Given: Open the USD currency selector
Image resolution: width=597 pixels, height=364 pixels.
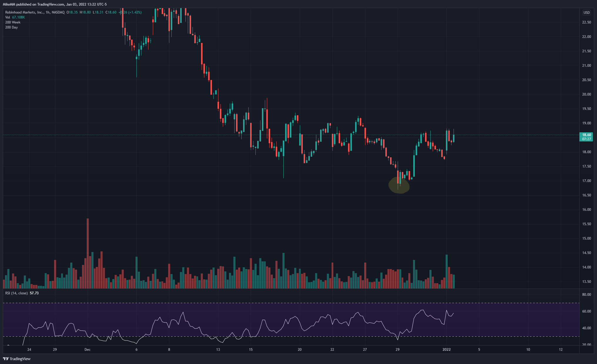Looking at the screenshot, I should (586, 12).
